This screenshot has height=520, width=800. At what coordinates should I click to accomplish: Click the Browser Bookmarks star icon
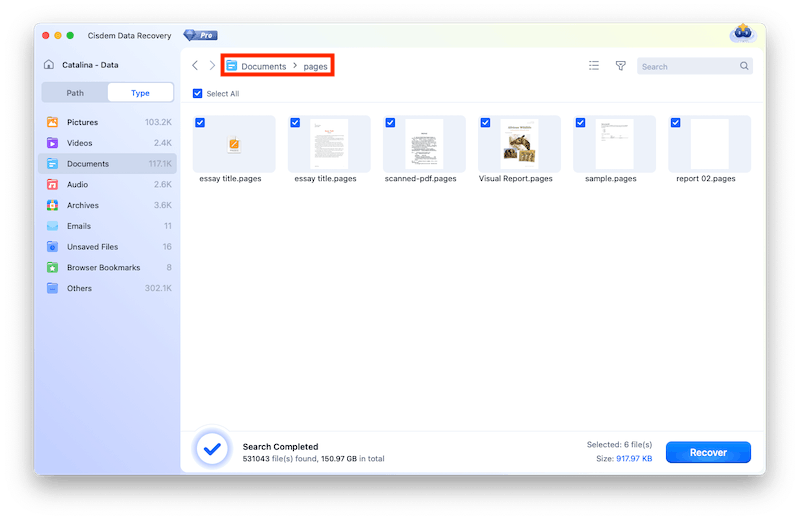[x=52, y=267]
